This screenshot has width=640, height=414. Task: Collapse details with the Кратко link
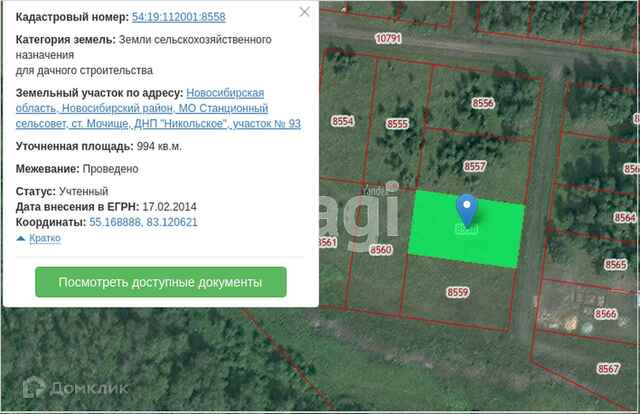coord(45,238)
